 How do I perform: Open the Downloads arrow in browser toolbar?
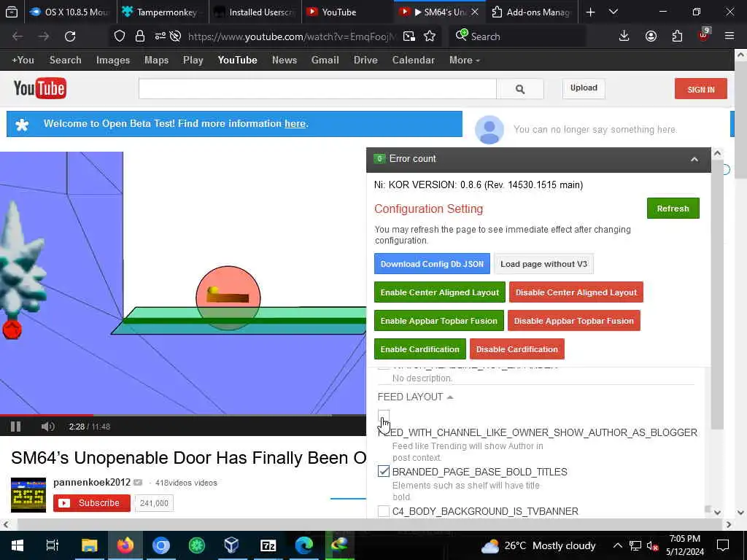click(624, 36)
